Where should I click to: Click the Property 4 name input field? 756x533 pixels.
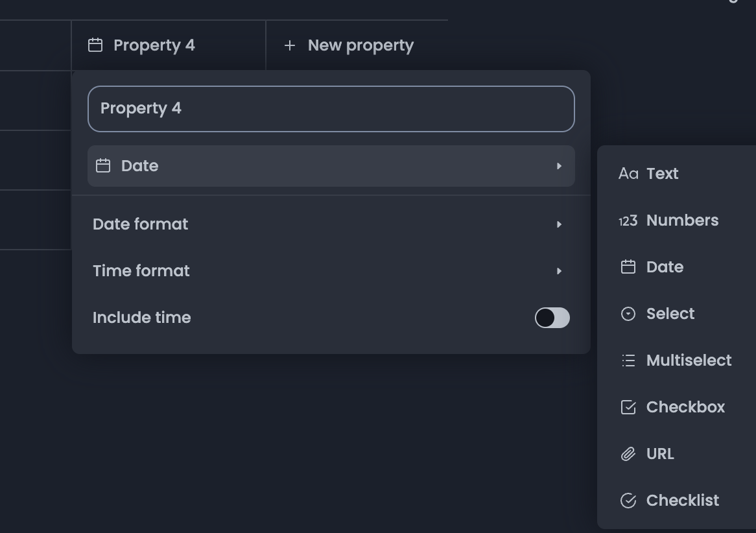coord(331,108)
